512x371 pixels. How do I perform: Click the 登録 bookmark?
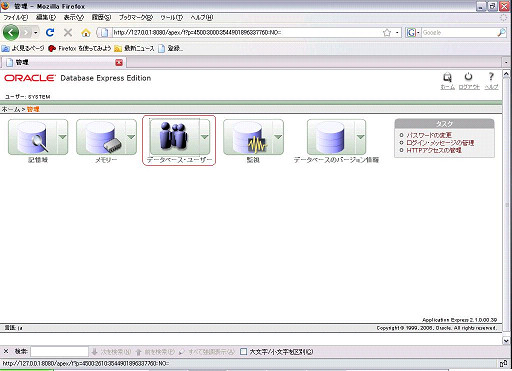[170, 48]
